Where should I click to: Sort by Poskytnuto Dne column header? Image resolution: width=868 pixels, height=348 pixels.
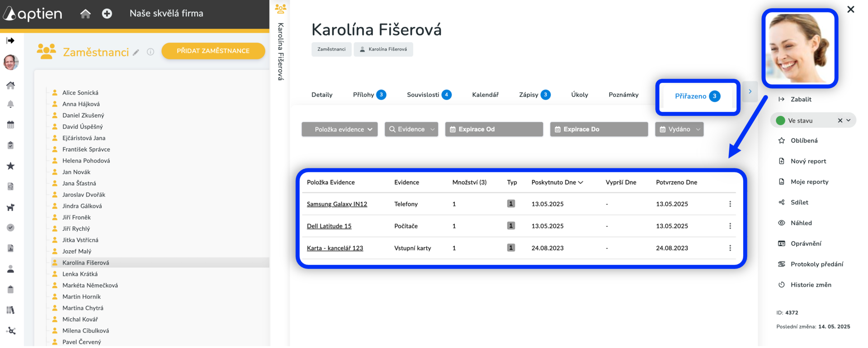click(x=557, y=182)
